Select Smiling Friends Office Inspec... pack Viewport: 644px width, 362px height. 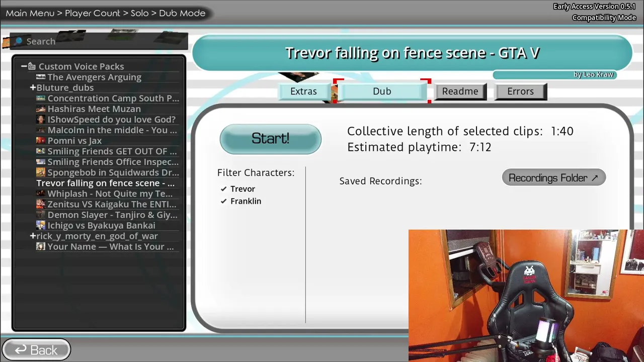tap(113, 162)
